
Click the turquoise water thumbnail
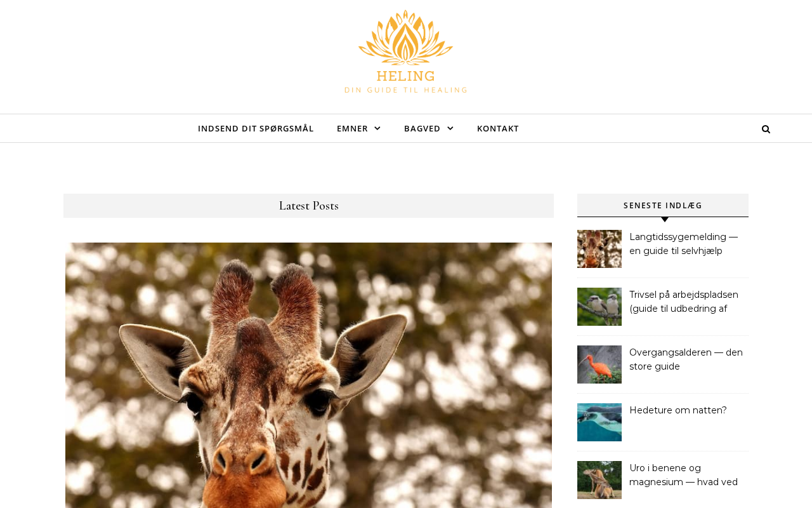point(599,422)
